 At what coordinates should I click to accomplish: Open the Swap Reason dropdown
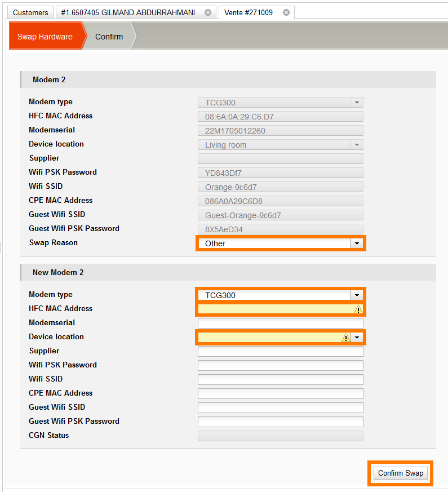coord(356,243)
